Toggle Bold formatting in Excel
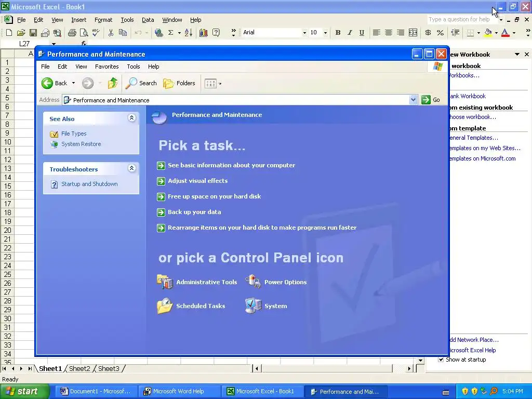 coord(338,33)
